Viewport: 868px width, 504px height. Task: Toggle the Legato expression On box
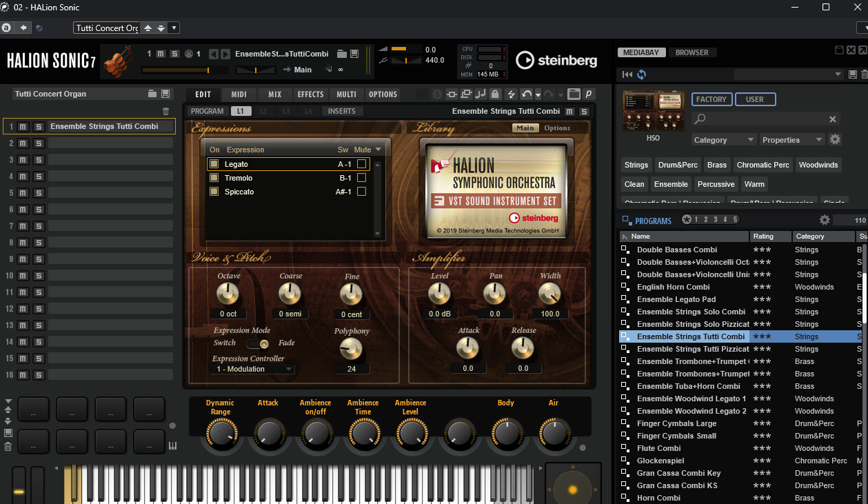pos(214,164)
